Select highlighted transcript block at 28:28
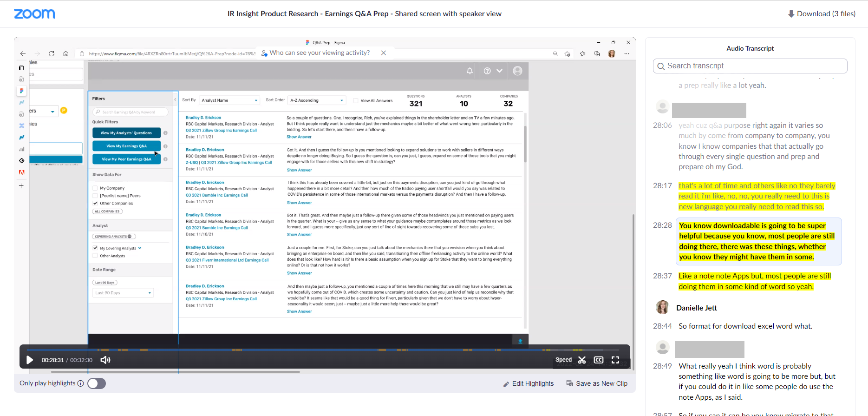 pos(759,241)
